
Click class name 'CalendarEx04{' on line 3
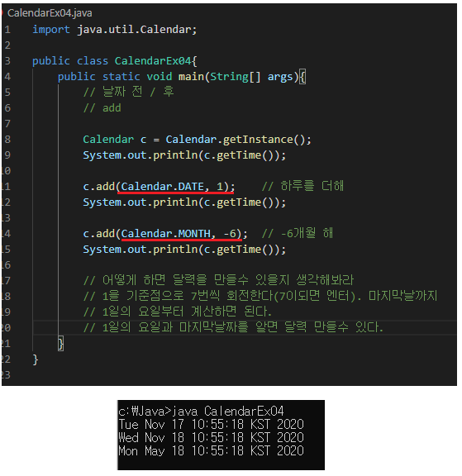tap(155, 60)
